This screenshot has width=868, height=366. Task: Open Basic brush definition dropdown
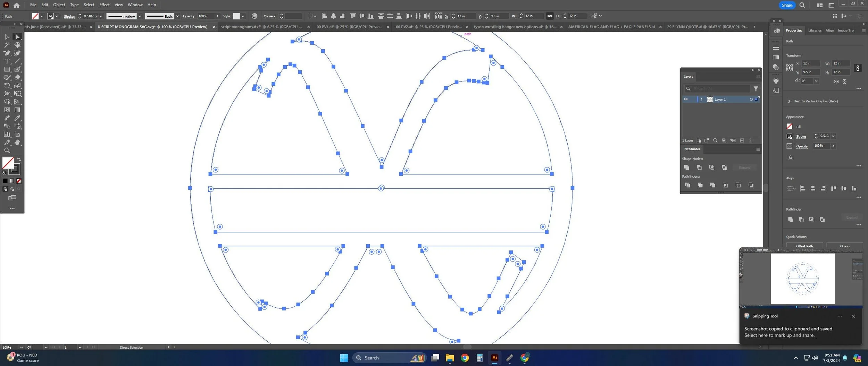coord(177,16)
